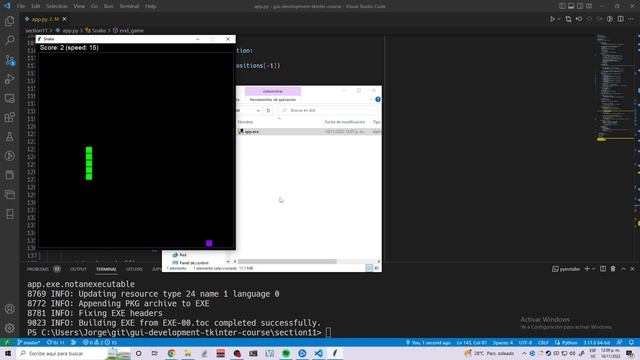This screenshot has height=360, width=640.
Task: Switch to the Problems panel tab
Action: pyautogui.click(x=38, y=269)
